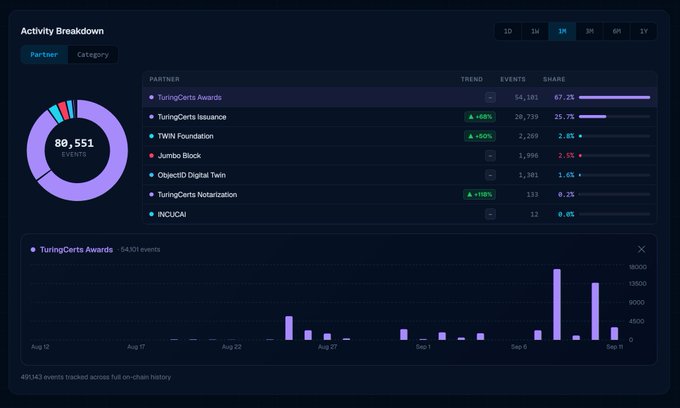Click the 2,269 events value

[x=528, y=136]
